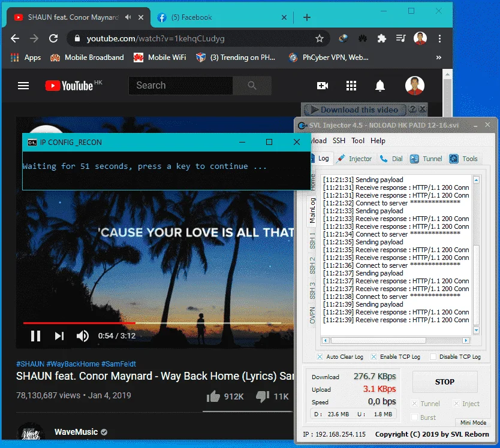Open Chrome three-dot menu
500x448 pixels.
(x=439, y=38)
